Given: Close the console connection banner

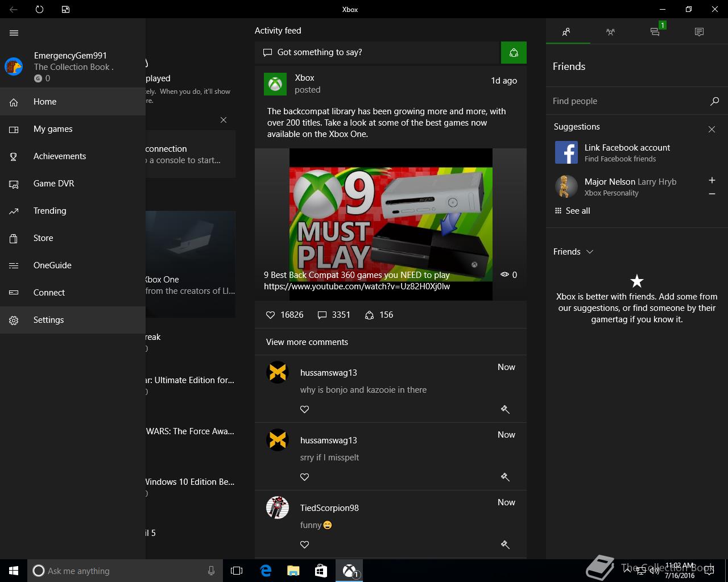Looking at the screenshot, I should (x=224, y=120).
